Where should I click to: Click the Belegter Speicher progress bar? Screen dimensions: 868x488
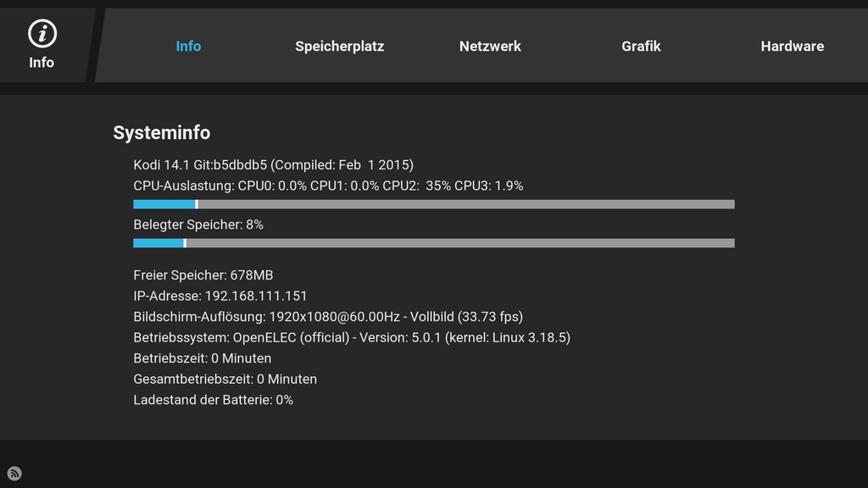[433, 243]
